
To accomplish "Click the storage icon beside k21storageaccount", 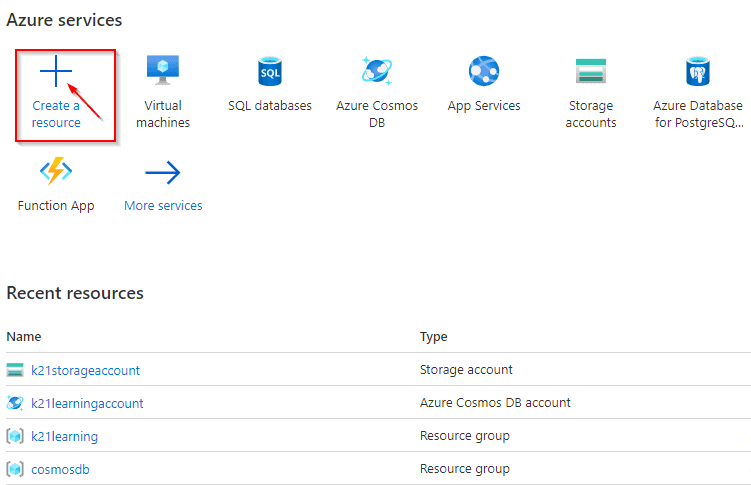I will (15, 370).
